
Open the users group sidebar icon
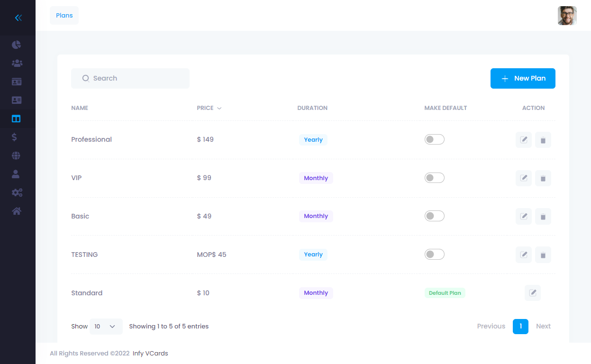pyautogui.click(x=17, y=63)
